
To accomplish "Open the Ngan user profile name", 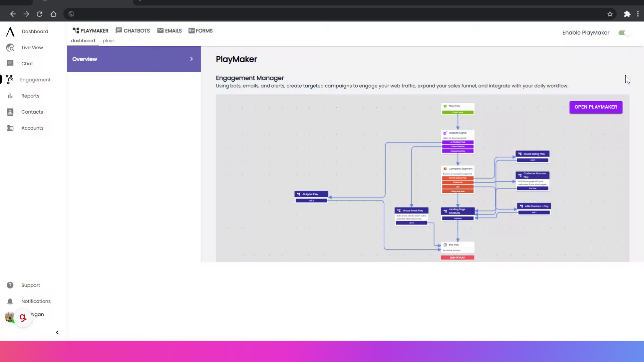I will (x=38, y=314).
